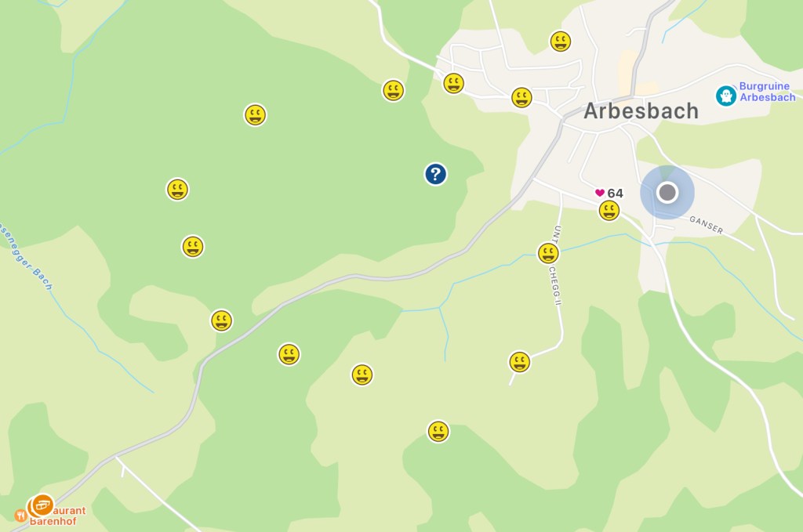The height and width of the screenshot is (532, 803).
Task: Open the smiley just east of the main gray road bend
Action: [x=289, y=354]
